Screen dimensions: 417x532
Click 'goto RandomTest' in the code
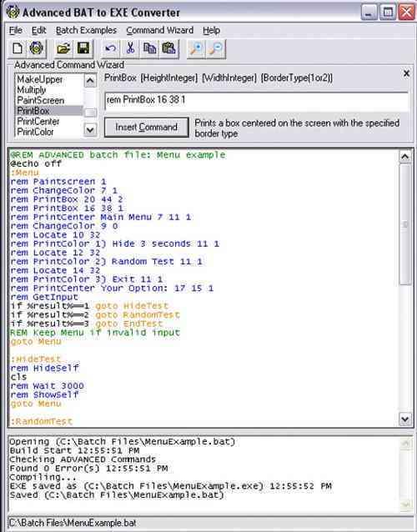point(138,315)
